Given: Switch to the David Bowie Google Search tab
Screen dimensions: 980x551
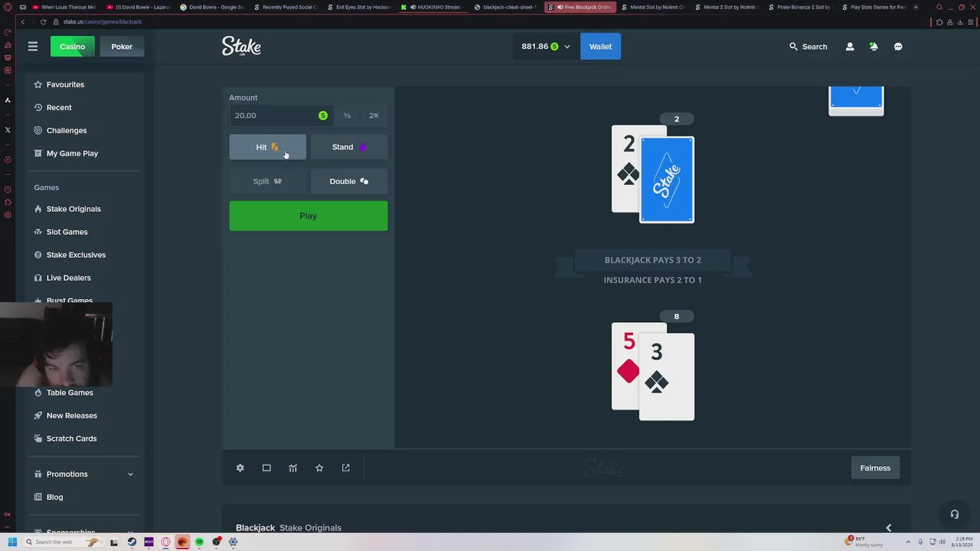Looking at the screenshot, I should click(x=212, y=7).
